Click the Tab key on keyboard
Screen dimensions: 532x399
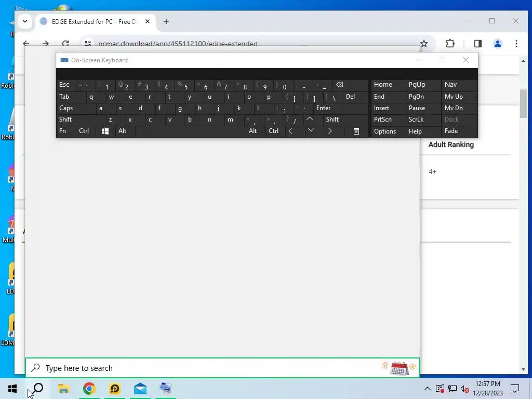click(x=71, y=97)
